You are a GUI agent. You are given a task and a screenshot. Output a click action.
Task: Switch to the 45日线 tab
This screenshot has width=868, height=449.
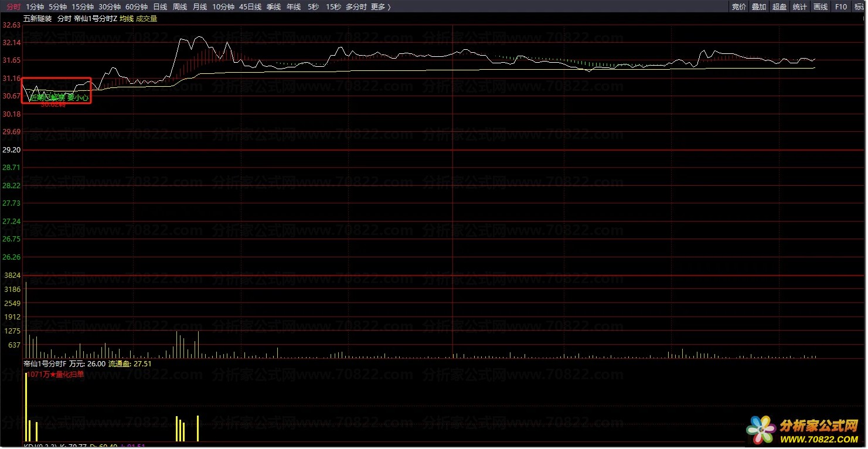click(x=250, y=7)
